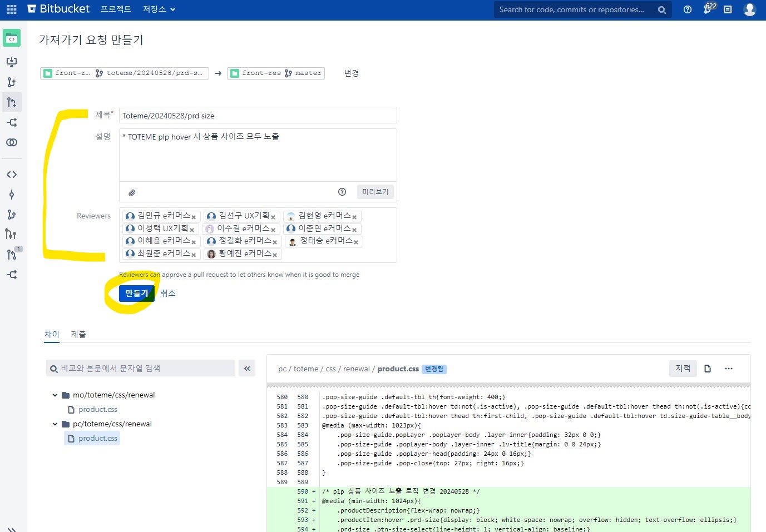Open the more actions ellipsis for product.css
766x532 pixels.
[729, 369]
